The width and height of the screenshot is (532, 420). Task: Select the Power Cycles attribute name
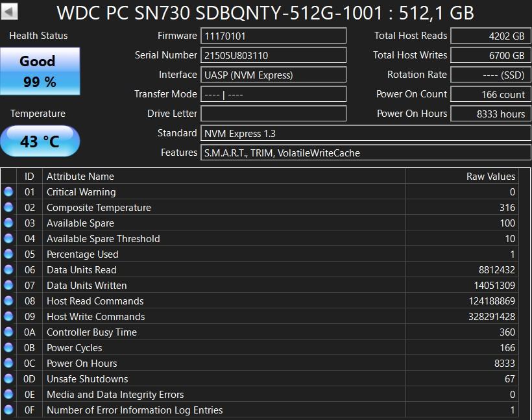(x=75, y=348)
